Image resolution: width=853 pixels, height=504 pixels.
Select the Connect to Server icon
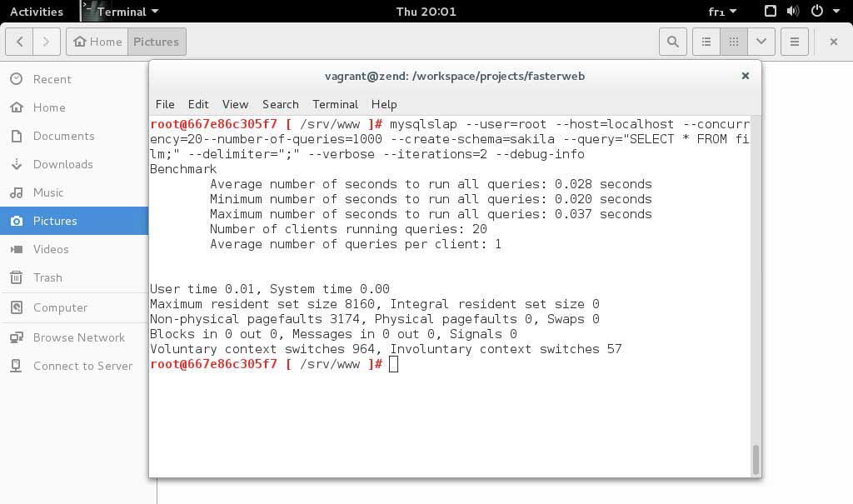click(17, 366)
